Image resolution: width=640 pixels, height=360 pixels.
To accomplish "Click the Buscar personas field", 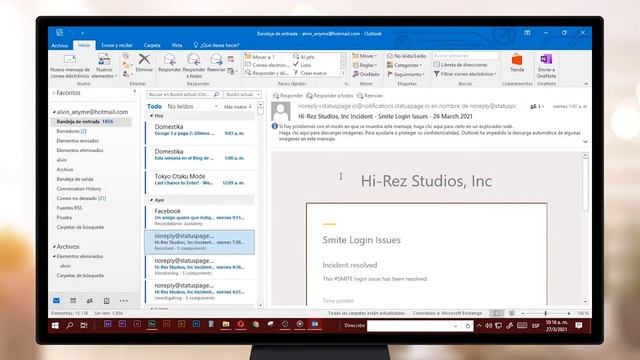I will [x=465, y=56].
